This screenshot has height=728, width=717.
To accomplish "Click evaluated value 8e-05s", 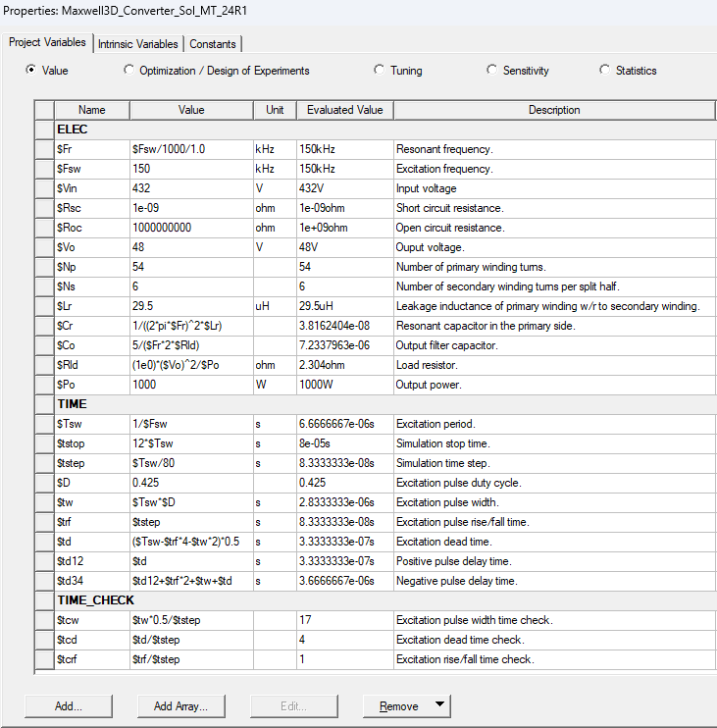I will point(345,443).
